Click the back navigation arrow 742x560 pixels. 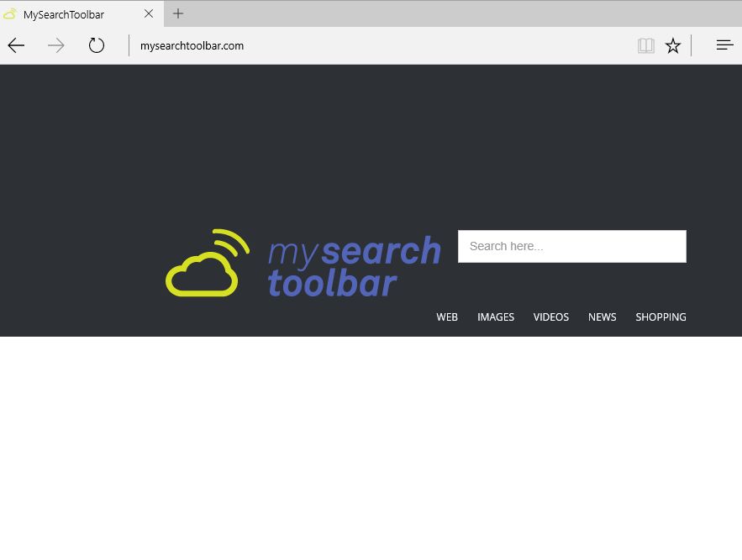tap(16, 45)
